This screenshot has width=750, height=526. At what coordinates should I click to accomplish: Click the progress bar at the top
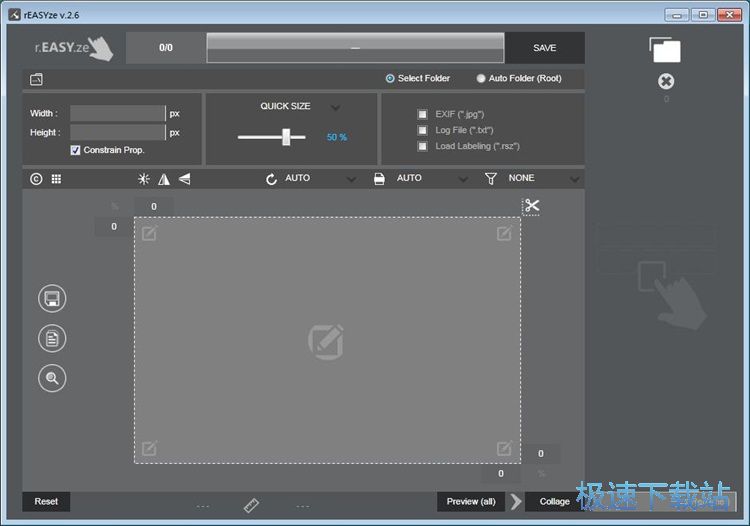pyautogui.click(x=355, y=48)
